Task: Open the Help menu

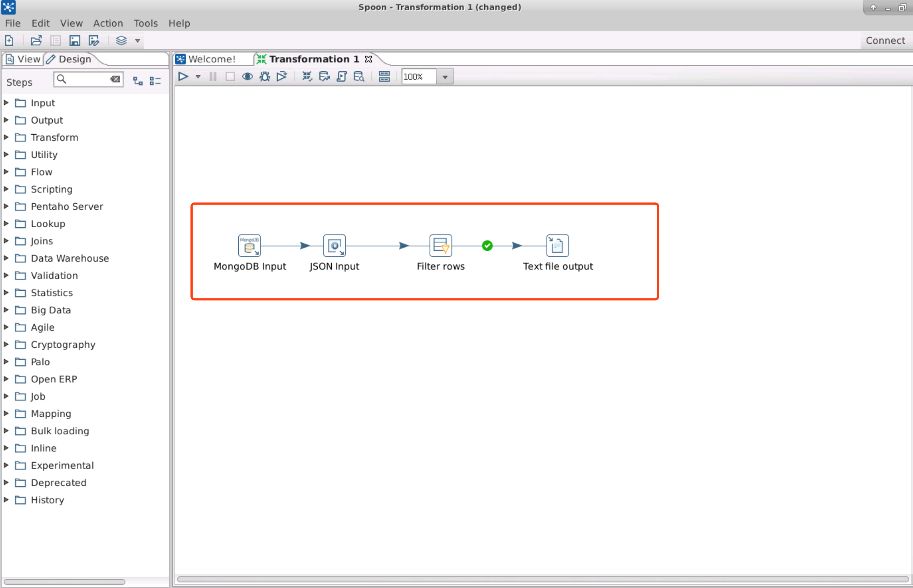Action: point(179,23)
